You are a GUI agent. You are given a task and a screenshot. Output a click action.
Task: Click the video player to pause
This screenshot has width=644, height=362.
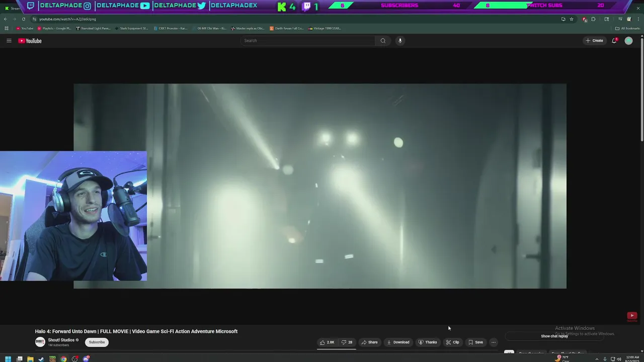[x=320, y=186]
